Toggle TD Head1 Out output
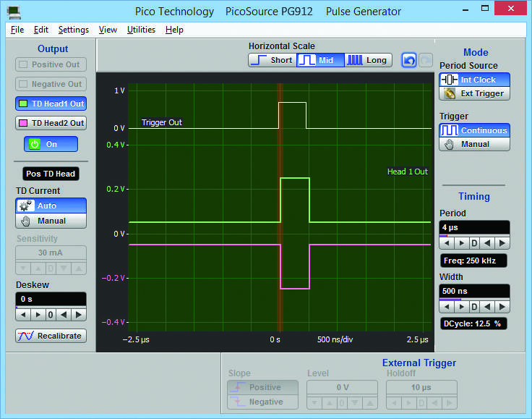This screenshot has width=532, height=419. (51, 103)
